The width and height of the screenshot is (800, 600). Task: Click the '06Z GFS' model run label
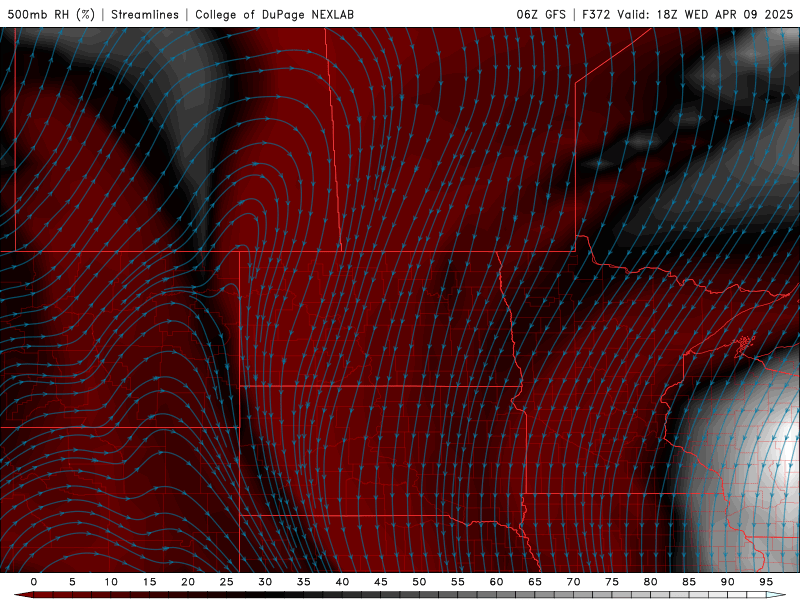pyautogui.click(x=541, y=15)
